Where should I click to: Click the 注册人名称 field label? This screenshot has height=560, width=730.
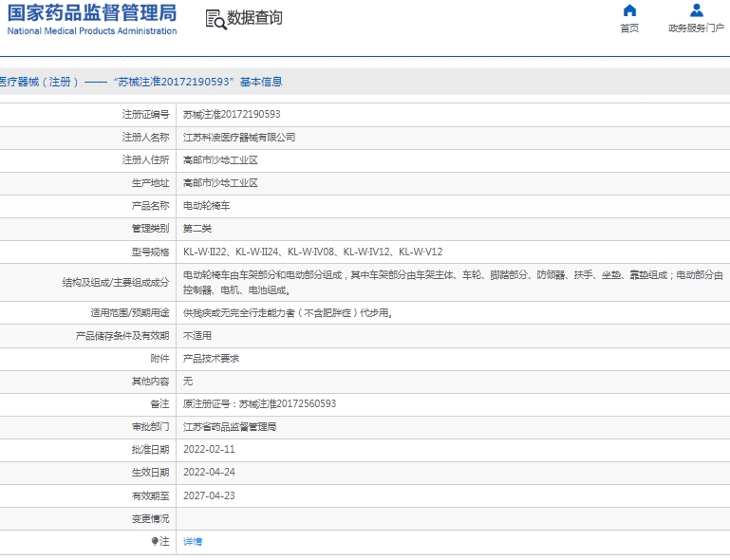point(146,138)
